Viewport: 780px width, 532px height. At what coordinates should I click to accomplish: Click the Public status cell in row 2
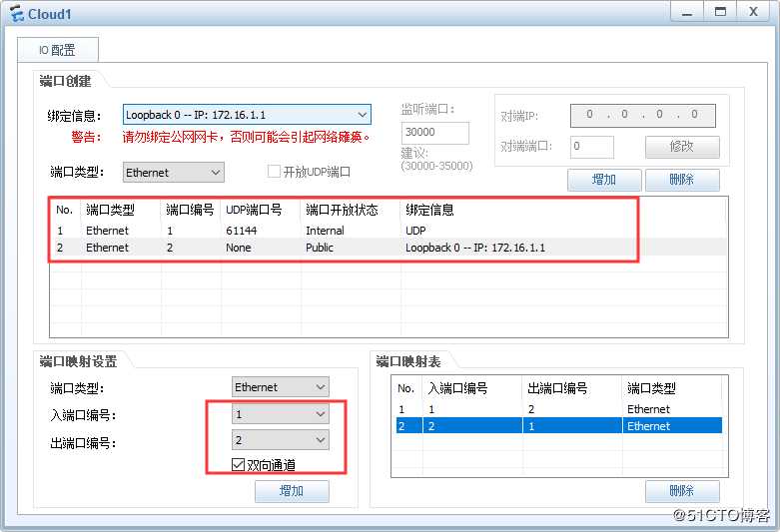[x=320, y=248]
